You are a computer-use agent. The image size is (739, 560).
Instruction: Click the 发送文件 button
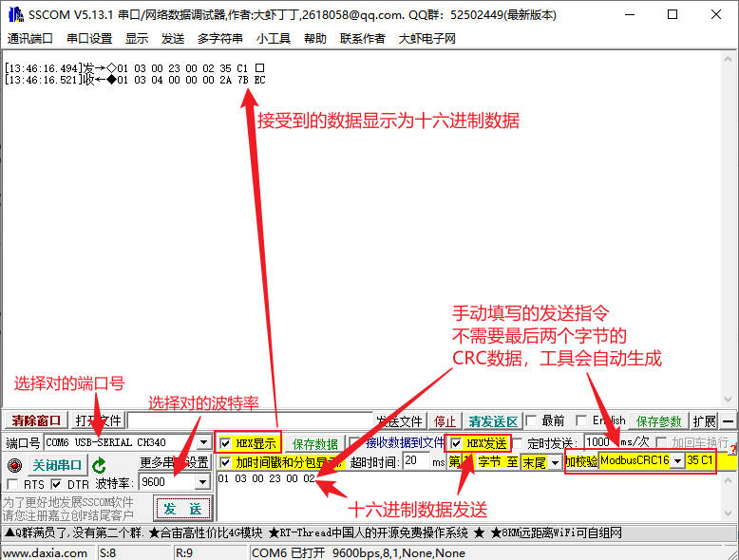400,421
